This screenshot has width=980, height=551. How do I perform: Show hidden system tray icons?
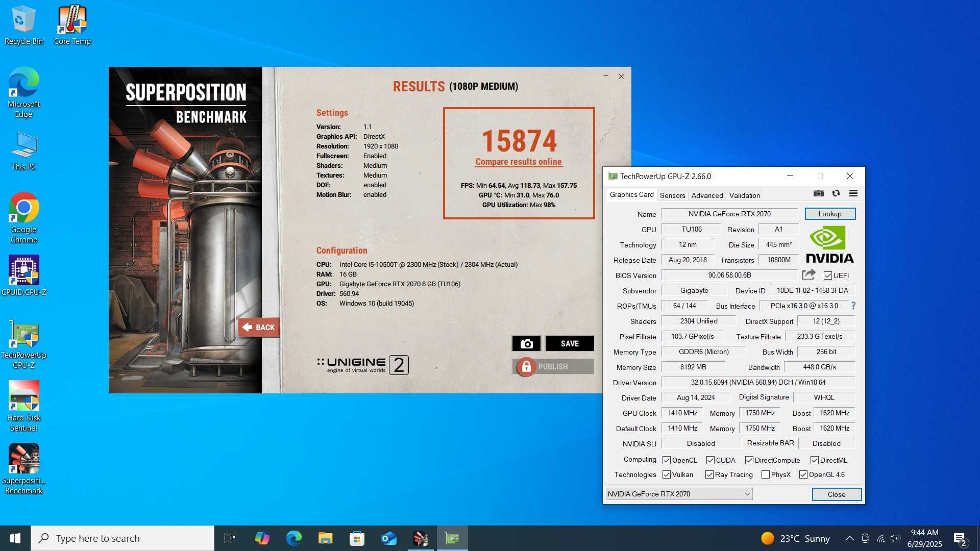coord(849,538)
